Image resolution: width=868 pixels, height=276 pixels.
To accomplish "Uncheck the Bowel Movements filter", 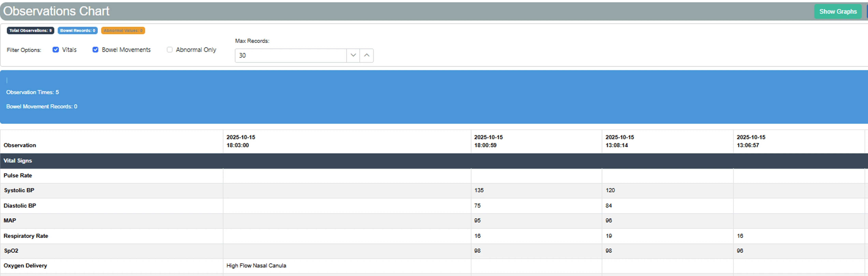I will pos(96,50).
